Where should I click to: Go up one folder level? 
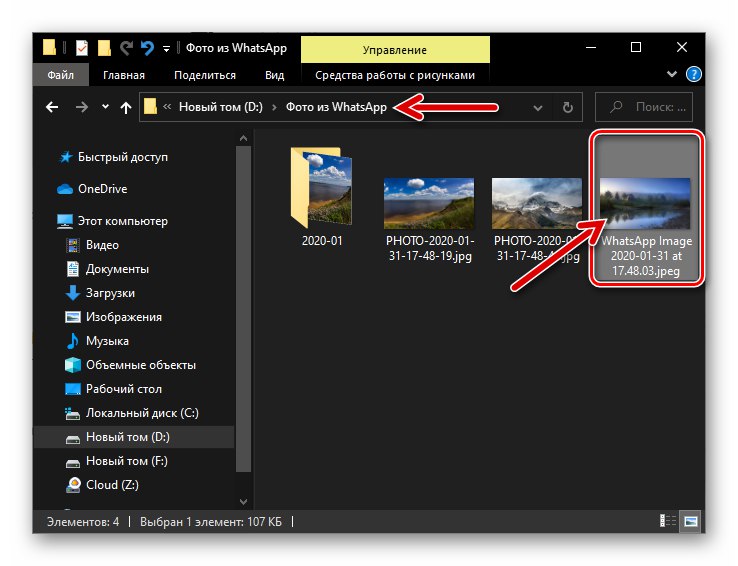click(126, 108)
